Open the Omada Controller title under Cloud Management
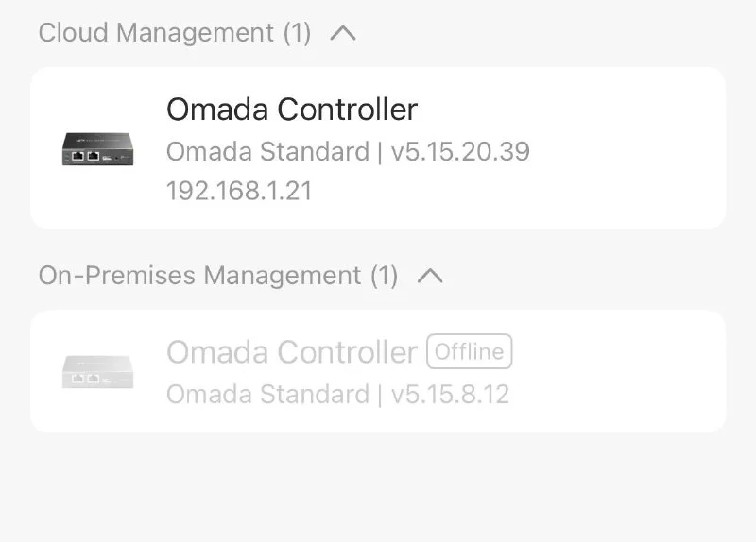Viewport: 756px width, 542px height. pos(291,110)
